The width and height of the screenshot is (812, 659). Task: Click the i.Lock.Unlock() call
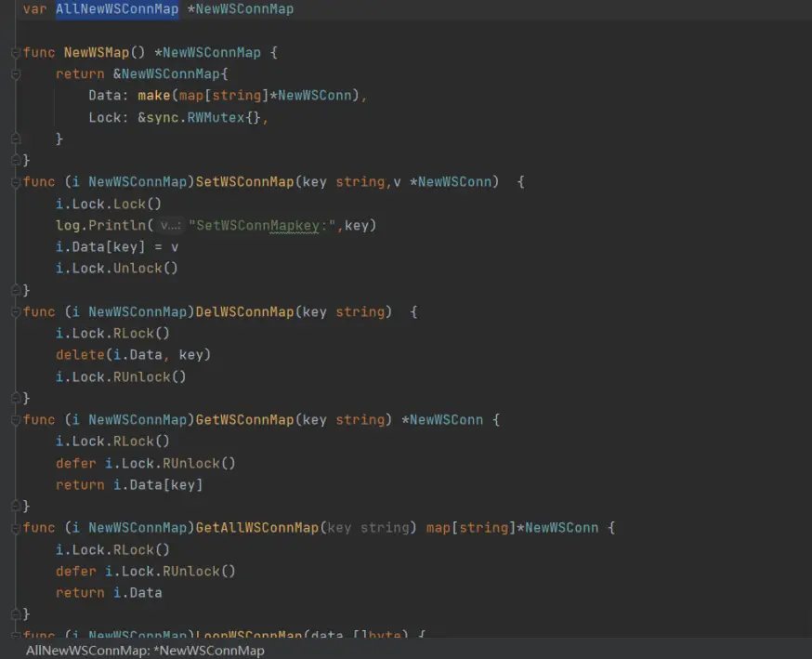tap(116, 269)
